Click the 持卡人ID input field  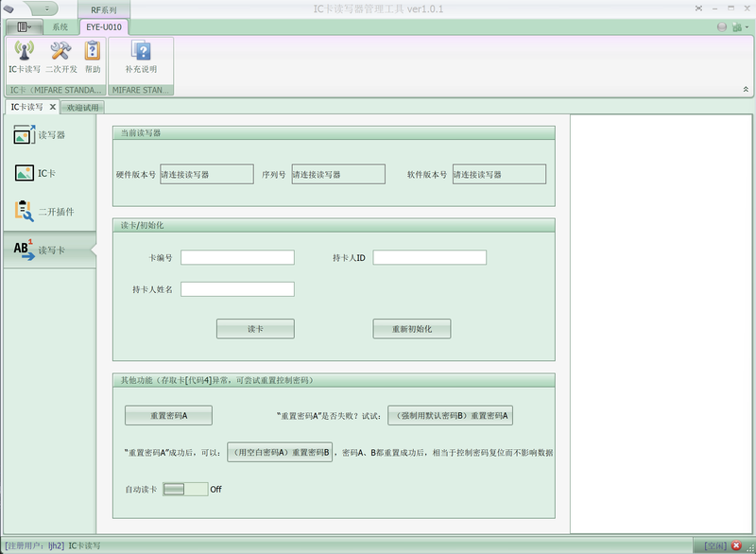(429, 257)
